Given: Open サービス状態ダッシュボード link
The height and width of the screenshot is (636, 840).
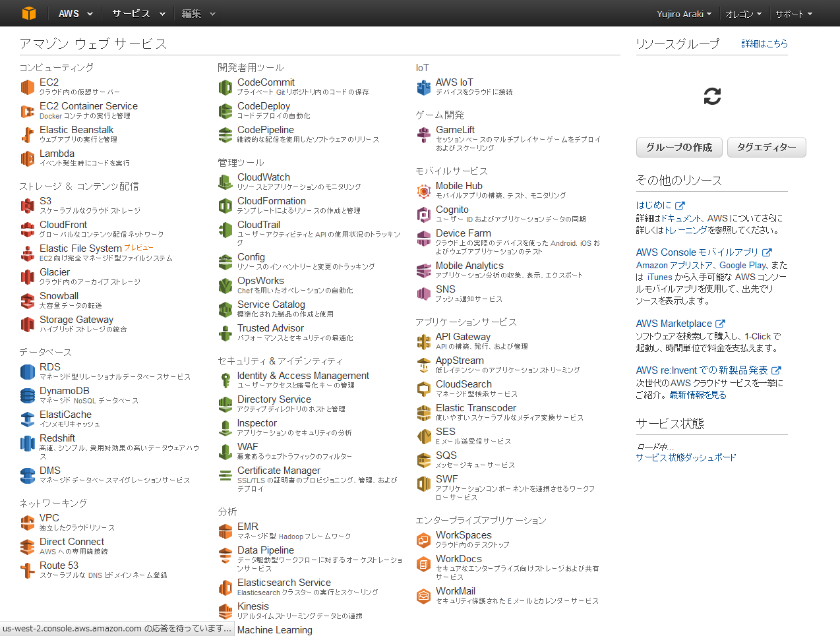Looking at the screenshot, I should (x=686, y=457).
